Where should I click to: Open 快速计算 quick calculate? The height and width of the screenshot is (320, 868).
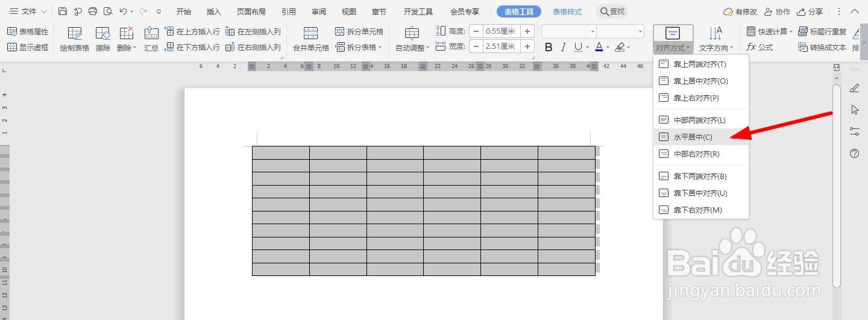point(770,31)
